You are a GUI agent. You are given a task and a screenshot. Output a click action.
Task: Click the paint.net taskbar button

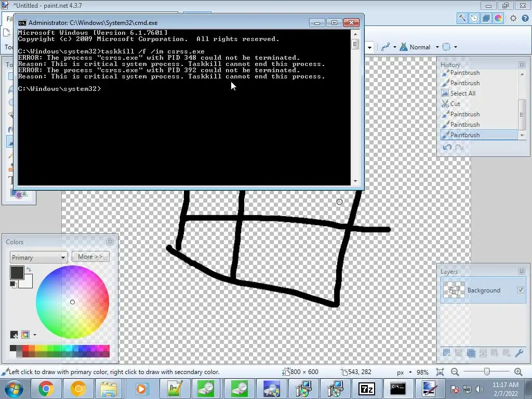point(430,389)
